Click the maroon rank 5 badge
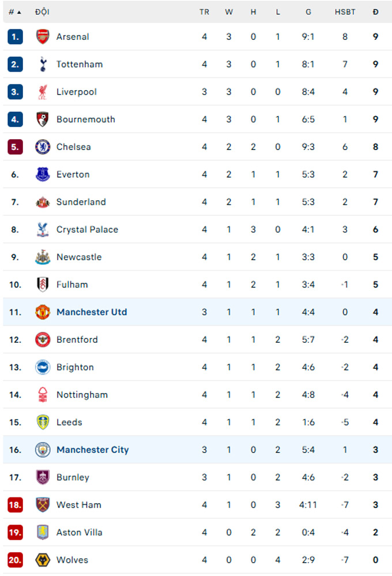The height and width of the screenshot is (576, 392). click(x=15, y=147)
